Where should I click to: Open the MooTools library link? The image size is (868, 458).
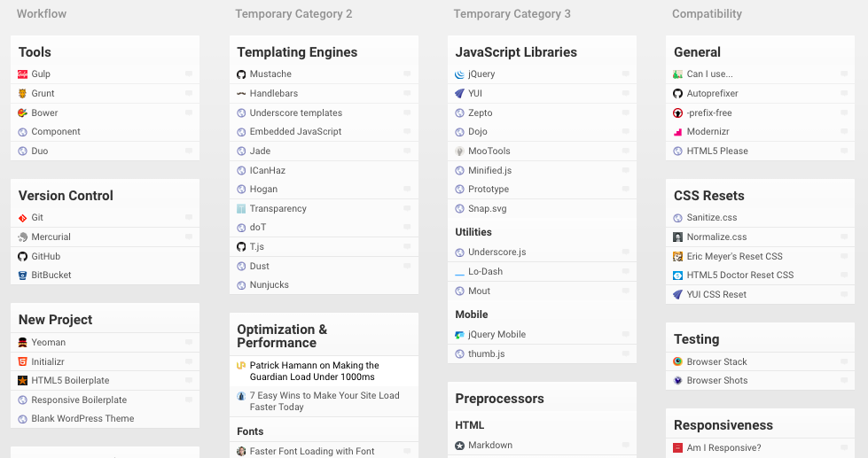[x=489, y=151]
